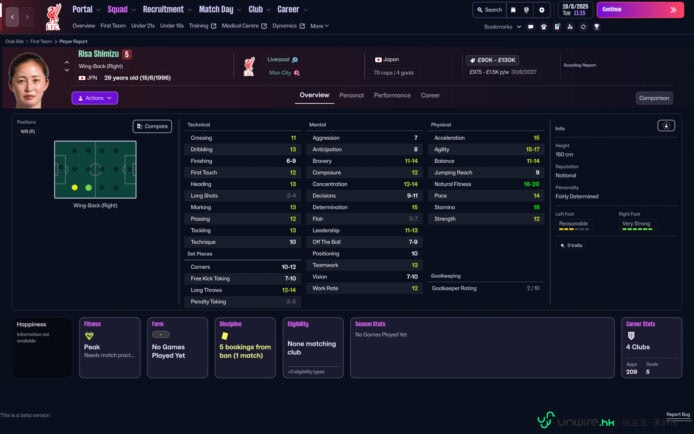The width and height of the screenshot is (694, 434).
Task: Switch to the Personal tab
Action: point(351,96)
